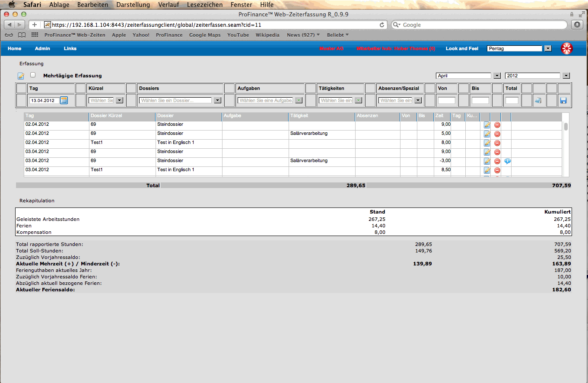Edit the first 02.04.2012 entry with 9,00 hours

pos(487,125)
